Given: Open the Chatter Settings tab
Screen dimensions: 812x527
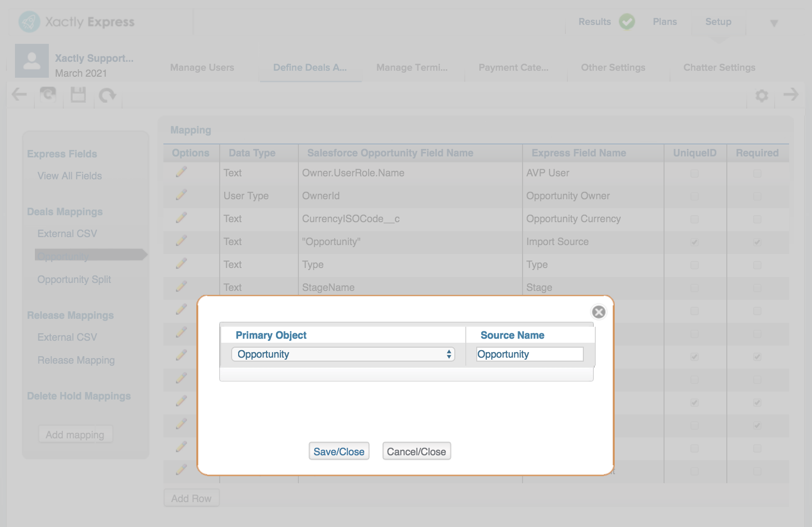Looking at the screenshot, I should click(x=719, y=67).
